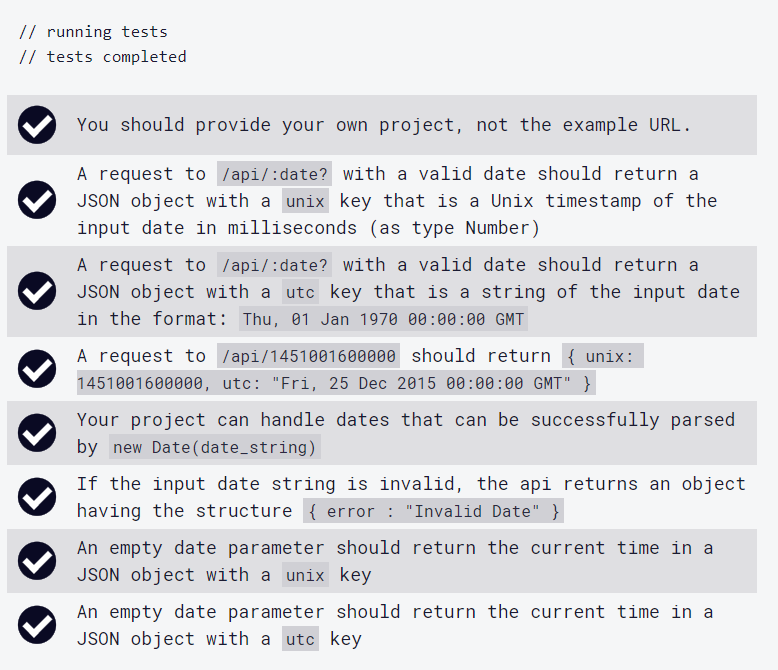The image size is (778, 670).
Task: Click '/api/:date?' code in utc key test
Action: (274, 265)
